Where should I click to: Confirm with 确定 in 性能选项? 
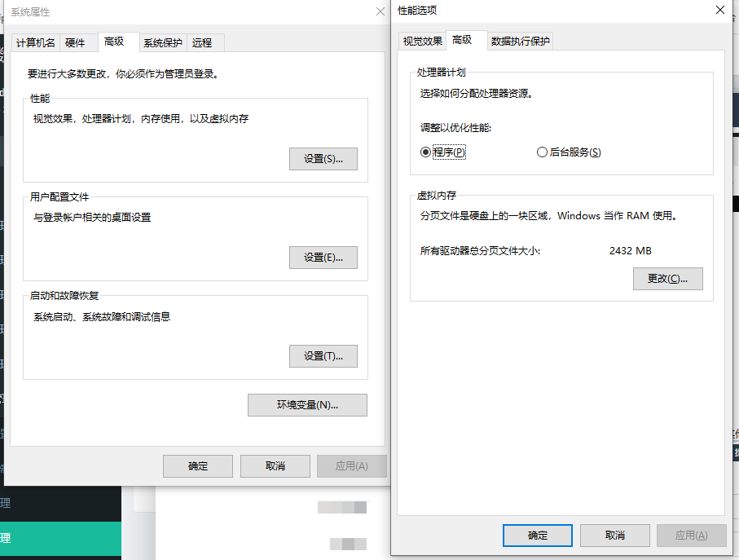point(538,536)
